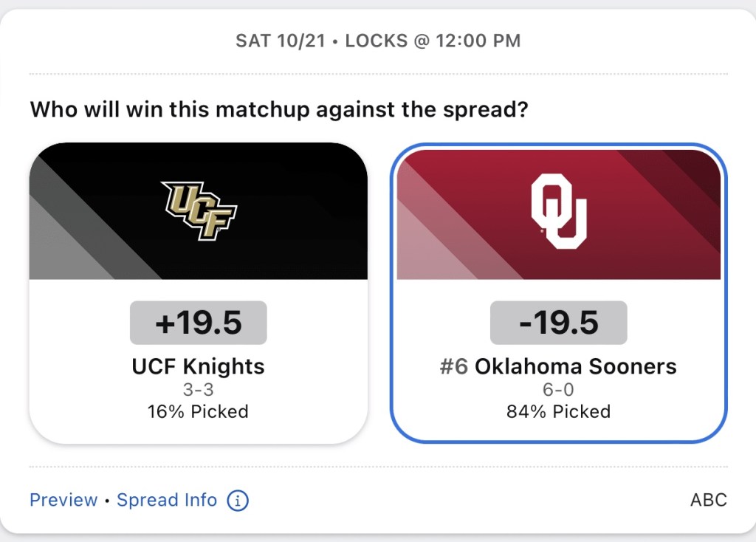The width and height of the screenshot is (756, 542).
Task: Click the 84% Picked text
Action: 559,411
